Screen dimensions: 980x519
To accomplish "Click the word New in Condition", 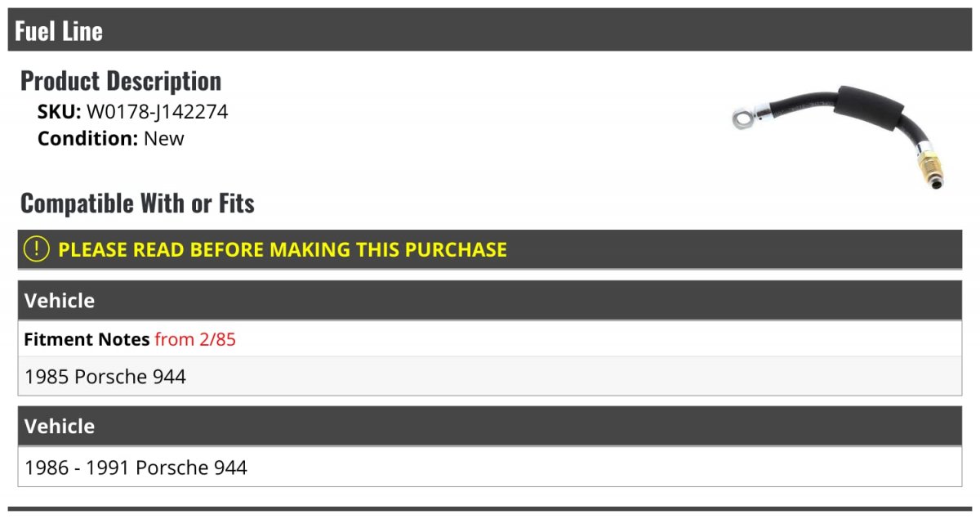I will coord(164,138).
